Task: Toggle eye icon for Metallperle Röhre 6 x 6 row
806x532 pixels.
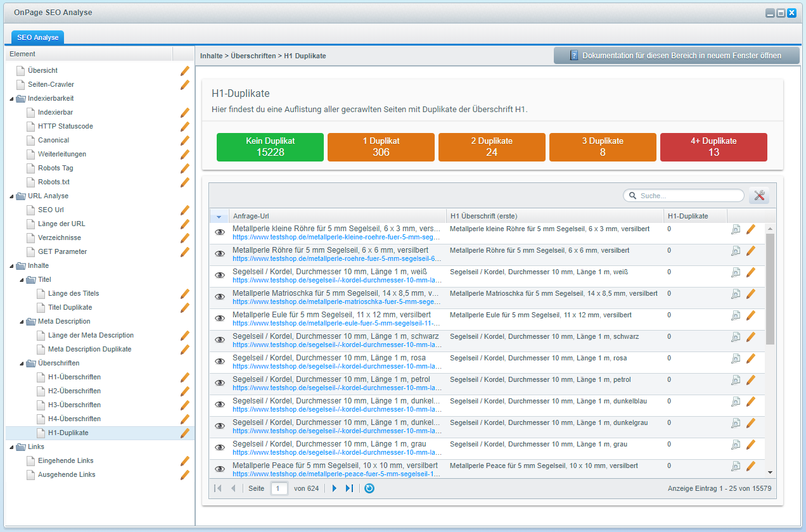Action: click(x=220, y=254)
